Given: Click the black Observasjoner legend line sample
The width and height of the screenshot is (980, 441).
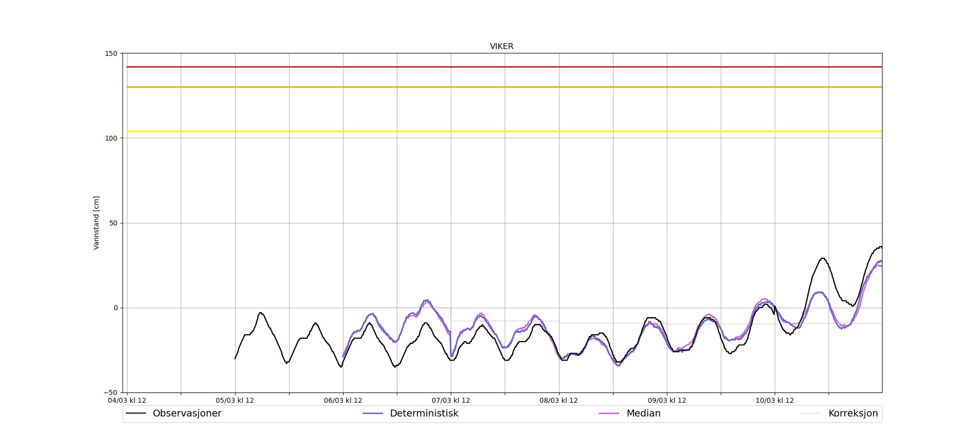Looking at the screenshot, I should coord(136,414).
